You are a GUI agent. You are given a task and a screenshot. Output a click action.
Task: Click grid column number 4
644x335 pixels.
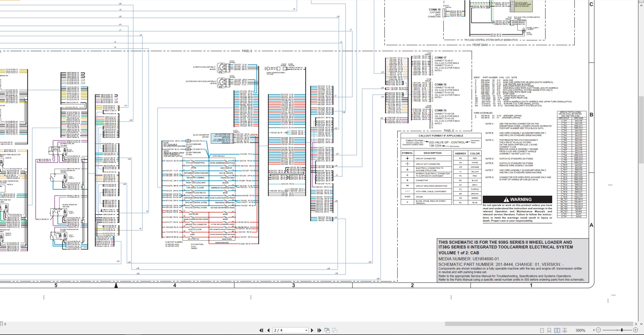pos(175,285)
